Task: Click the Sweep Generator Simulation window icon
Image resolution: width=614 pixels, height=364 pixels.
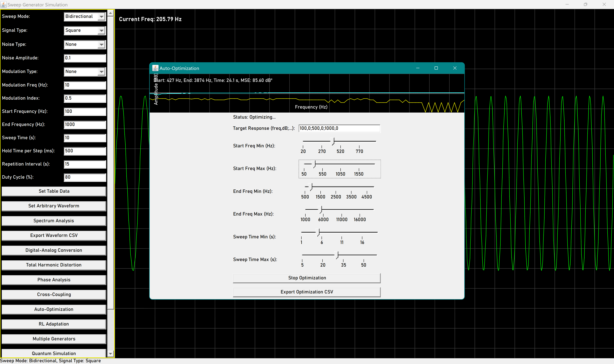Action: click(4, 4)
